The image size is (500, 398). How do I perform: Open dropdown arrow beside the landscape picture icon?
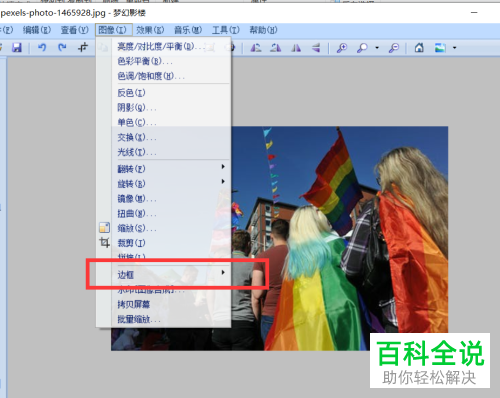tap(454, 48)
